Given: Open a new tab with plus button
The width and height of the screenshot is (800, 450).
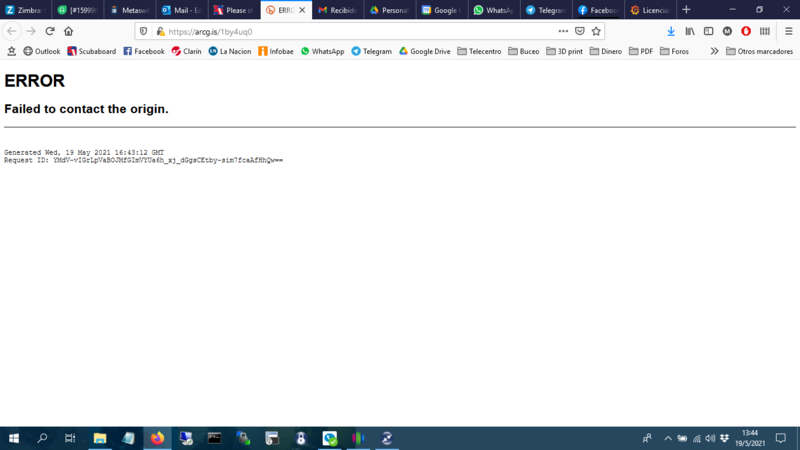Looking at the screenshot, I should coord(686,10).
